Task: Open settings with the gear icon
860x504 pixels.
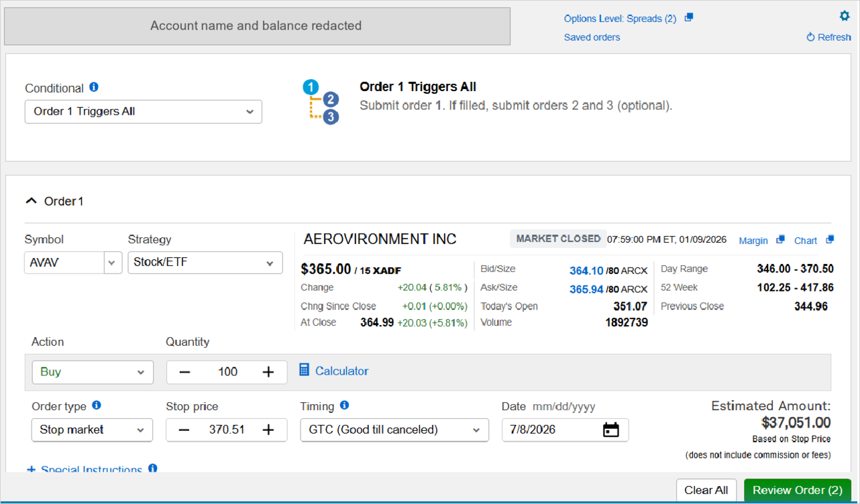Action: tap(845, 16)
